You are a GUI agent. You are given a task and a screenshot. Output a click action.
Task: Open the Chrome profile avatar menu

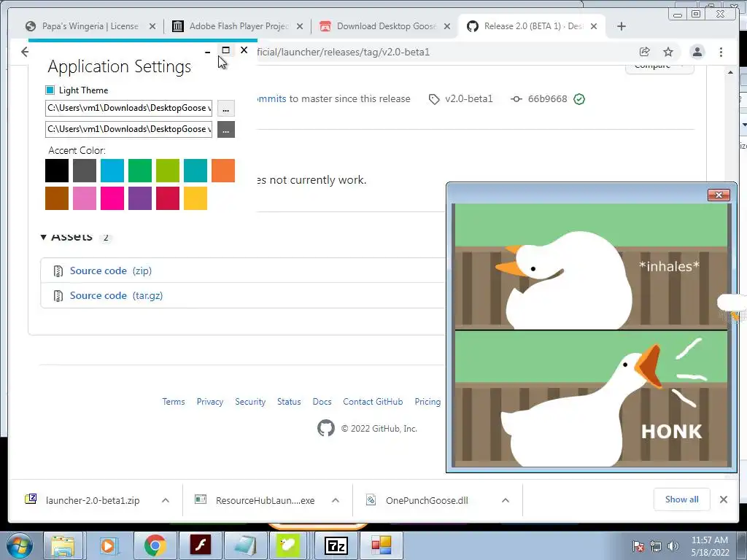(x=697, y=52)
